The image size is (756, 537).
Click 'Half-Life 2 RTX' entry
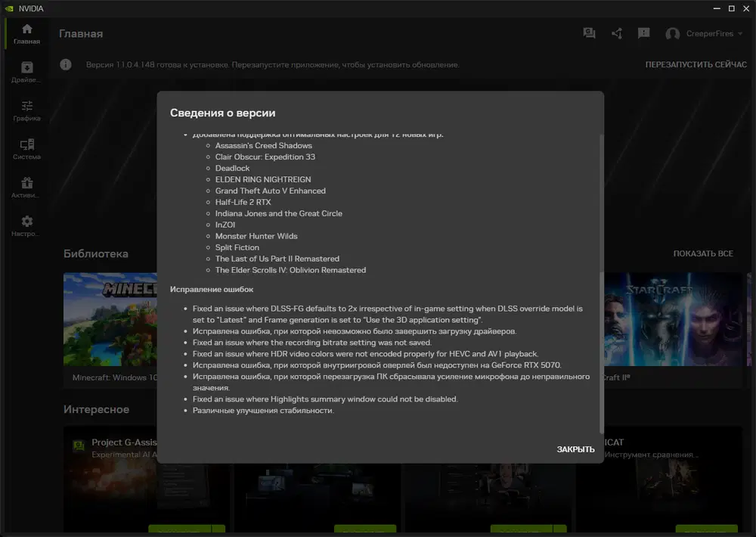tap(243, 202)
